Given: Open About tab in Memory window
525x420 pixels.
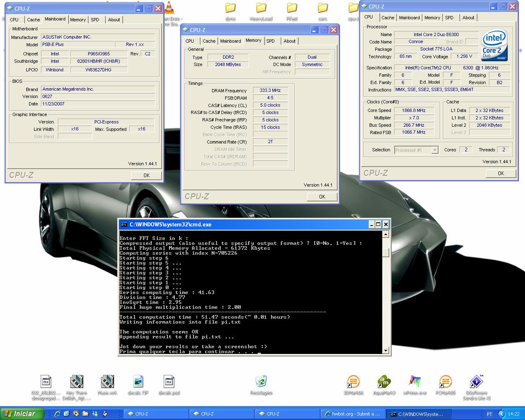Looking at the screenshot, I should pos(290,41).
